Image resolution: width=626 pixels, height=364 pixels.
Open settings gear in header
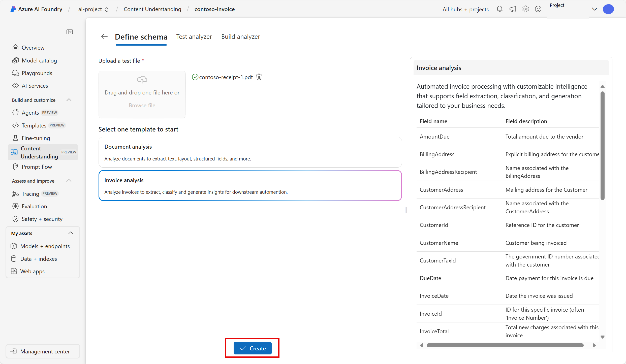(525, 9)
